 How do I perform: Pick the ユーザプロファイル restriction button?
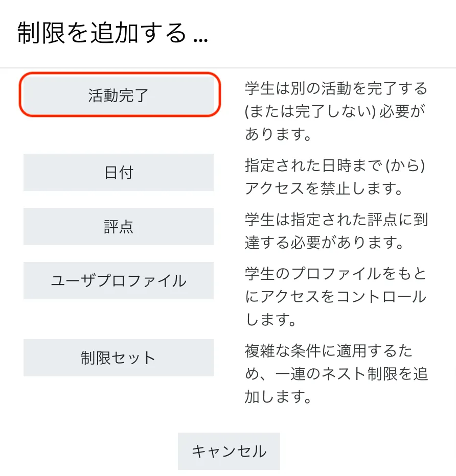tap(119, 281)
